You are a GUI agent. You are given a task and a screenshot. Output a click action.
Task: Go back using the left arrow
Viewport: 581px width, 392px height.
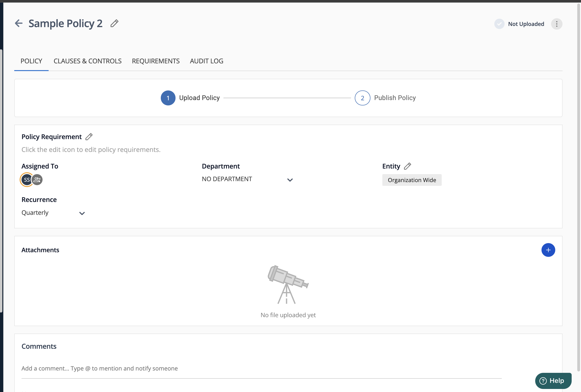[x=19, y=24]
